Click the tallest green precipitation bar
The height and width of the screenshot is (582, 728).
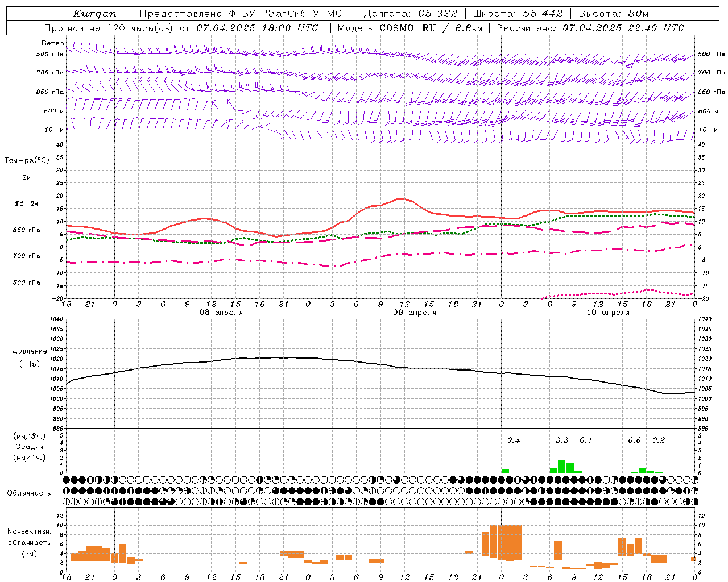(562, 467)
